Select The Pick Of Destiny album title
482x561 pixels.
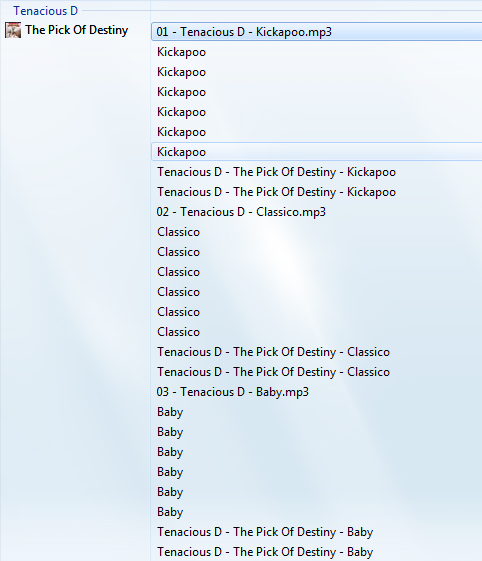coord(77,30)
